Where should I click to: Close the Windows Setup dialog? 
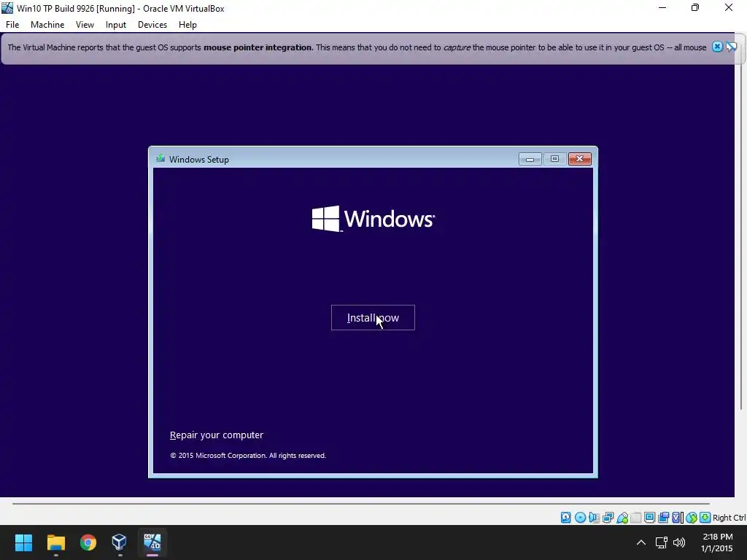[580, 159]
